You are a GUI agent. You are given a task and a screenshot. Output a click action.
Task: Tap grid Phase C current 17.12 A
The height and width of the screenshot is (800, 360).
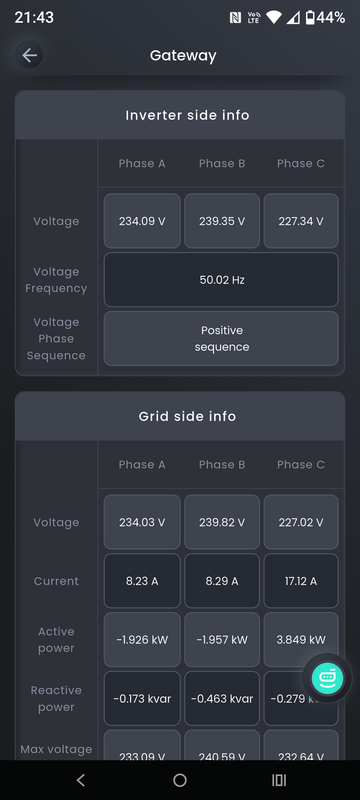(301, 581)
